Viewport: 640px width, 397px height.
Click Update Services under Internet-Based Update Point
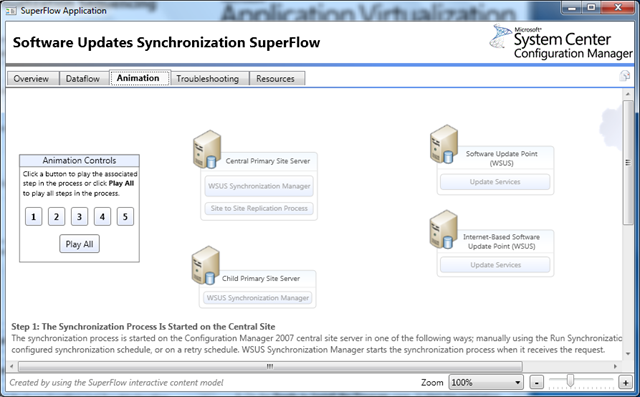click(x=495, y=265)
